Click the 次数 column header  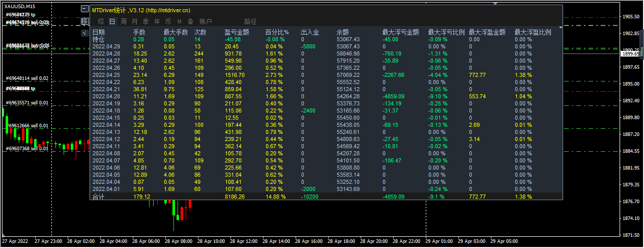[x=200, y=32]
